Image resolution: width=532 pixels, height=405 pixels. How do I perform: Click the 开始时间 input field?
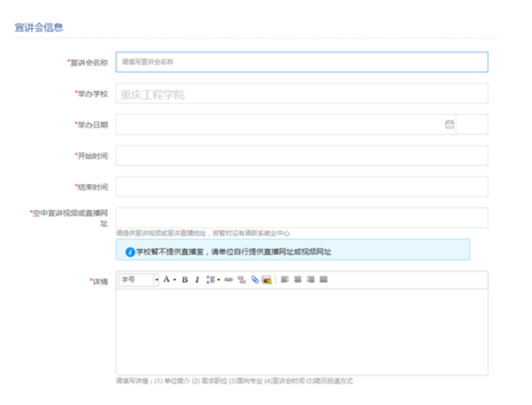[302, 155]
